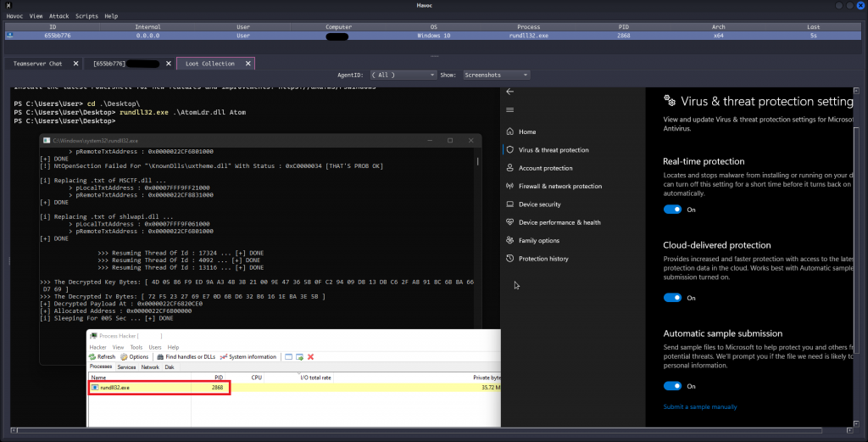Screen dimensions: 868x442
Task: Close the [655bb776] agent tab
Action: (169, 64)
